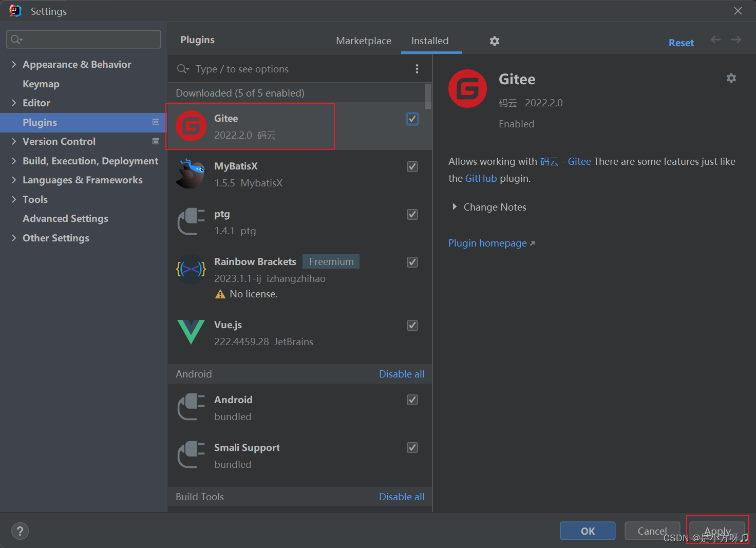Click the Gitee detail gear icon

click(x=731, y=78)
